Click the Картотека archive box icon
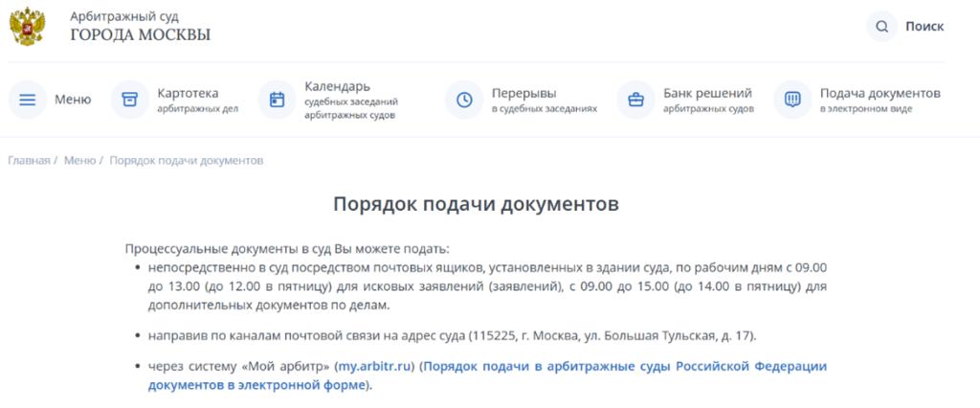 129,100
